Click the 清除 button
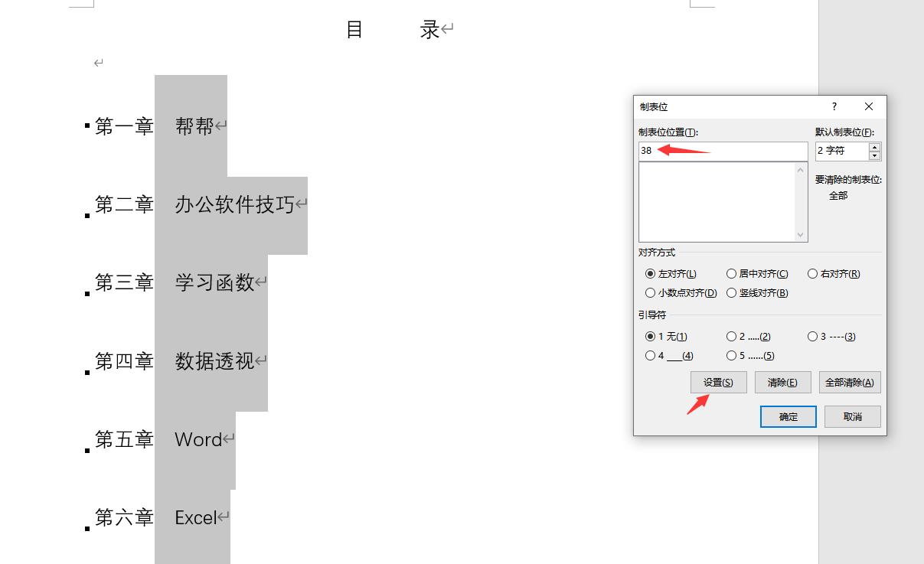 pos(782,382)
